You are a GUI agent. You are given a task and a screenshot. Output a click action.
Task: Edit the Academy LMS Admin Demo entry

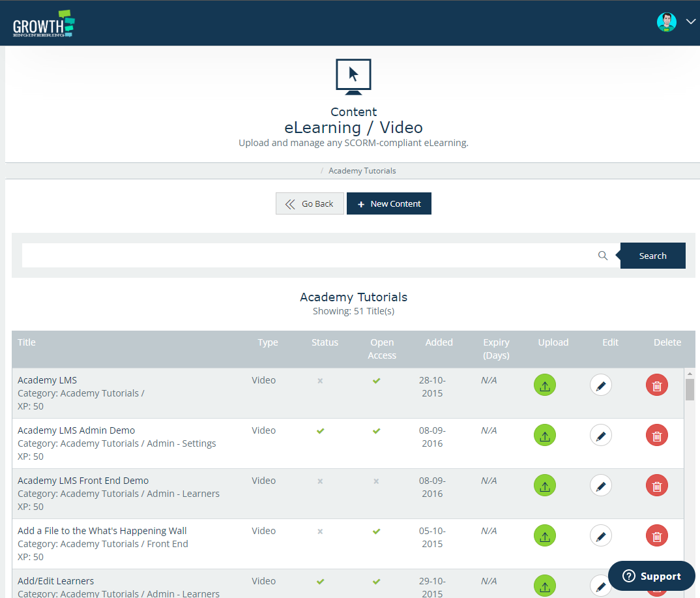[601, 436]
